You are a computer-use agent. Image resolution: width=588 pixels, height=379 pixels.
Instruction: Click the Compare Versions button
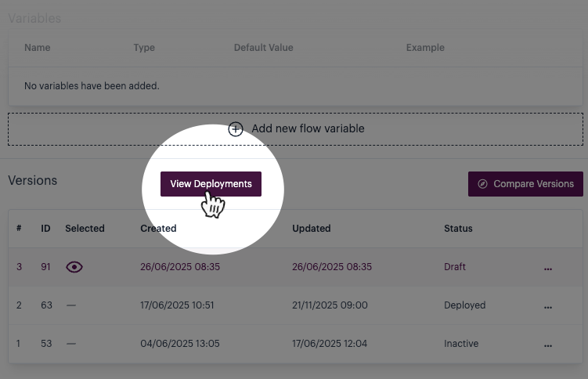point(525,184)
